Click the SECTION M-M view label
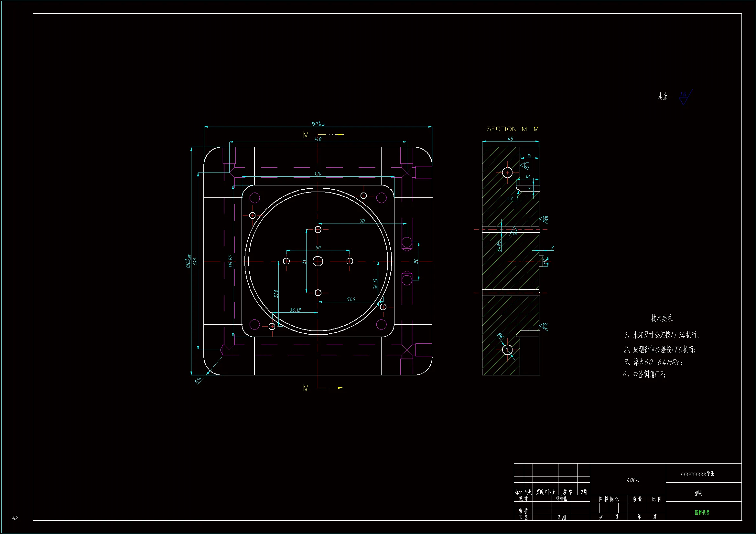756x534 pixels. point(512,129)
